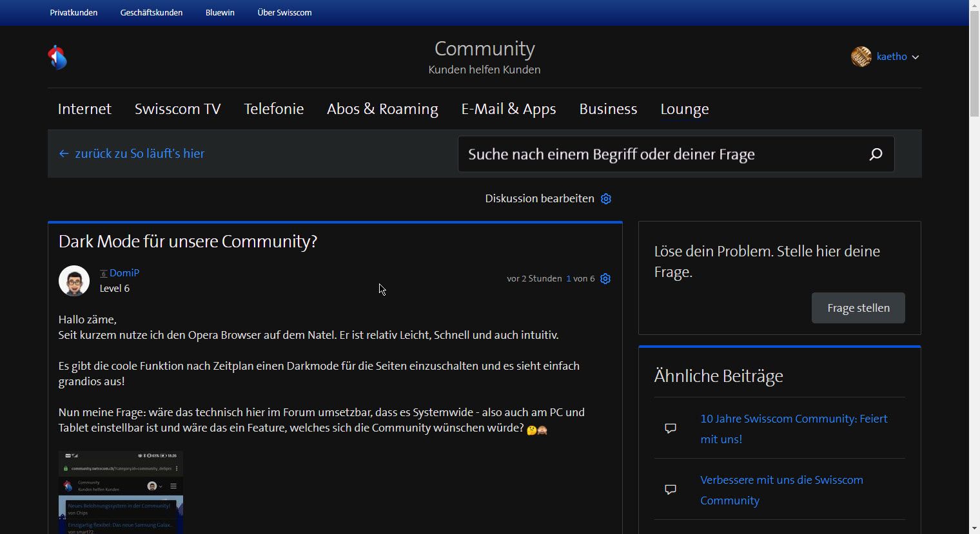Open Über Swisscom link
The image size is (980, 534).
click(284, 12)
